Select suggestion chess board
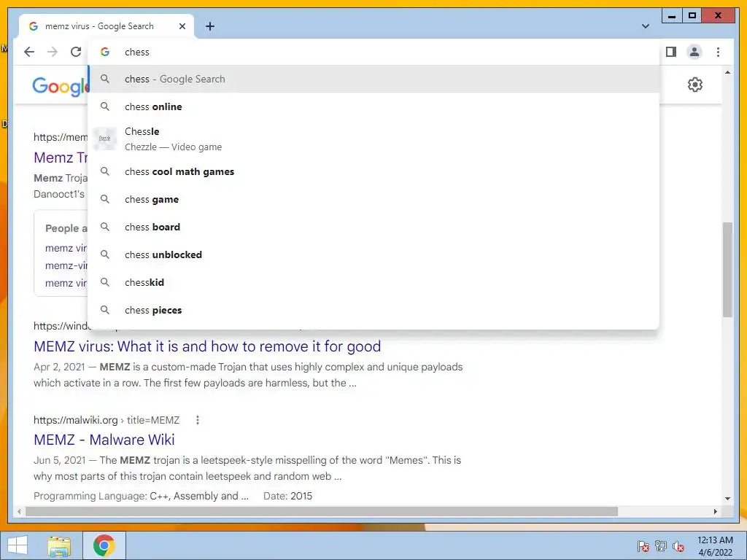Viewport: 747px width, 560px height. pyautogui.click(x=374, y=227)
